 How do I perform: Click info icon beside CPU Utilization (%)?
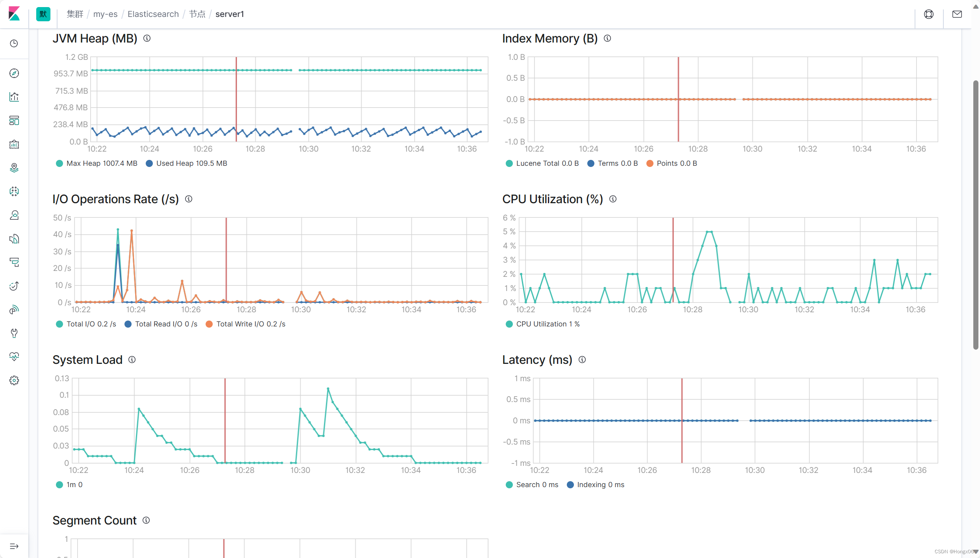click(613, 199)
